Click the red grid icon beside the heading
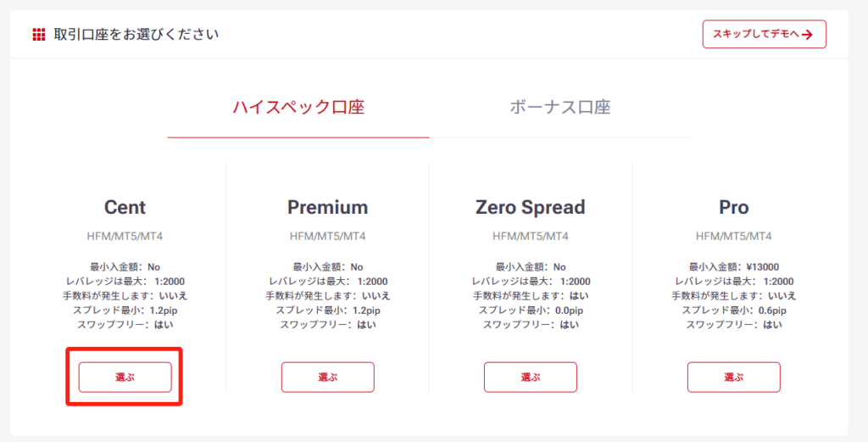The height and width of the screenshot is (442, 868). tap(38, 35)
